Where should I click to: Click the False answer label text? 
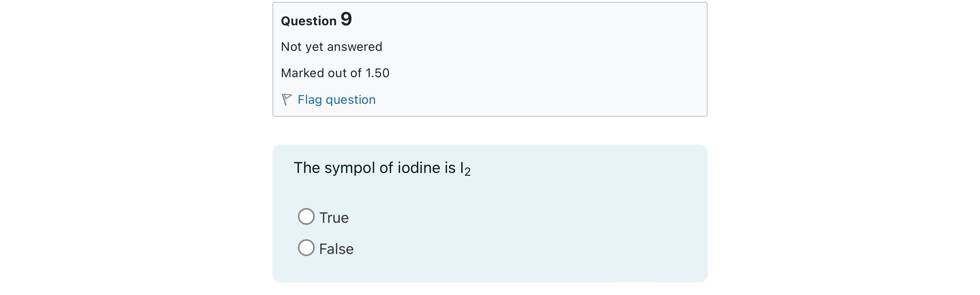tap(336, 249)
